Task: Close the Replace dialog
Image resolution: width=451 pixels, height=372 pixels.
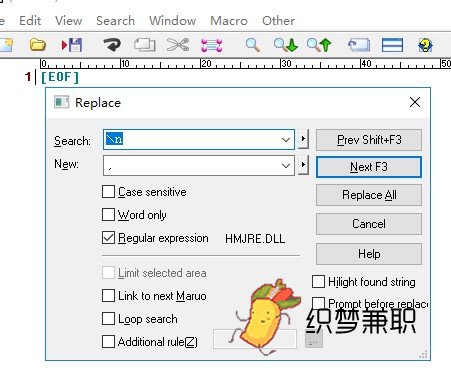Action: (415, 102)
